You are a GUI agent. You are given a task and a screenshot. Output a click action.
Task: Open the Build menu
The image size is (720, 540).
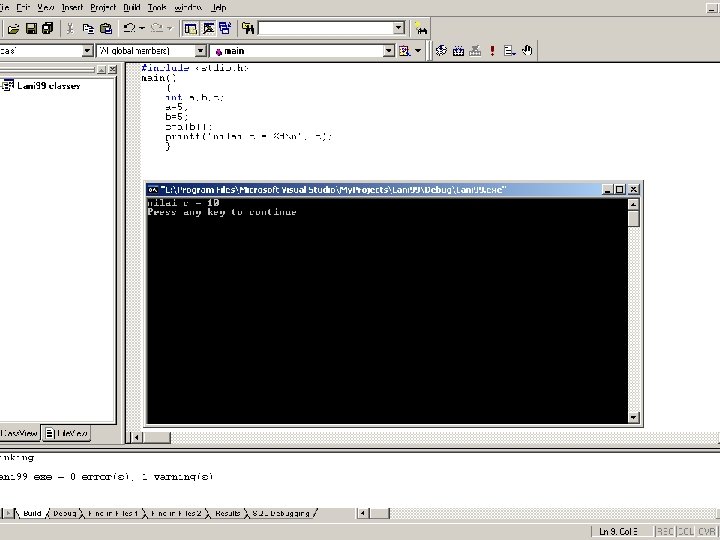click(131, 7)
